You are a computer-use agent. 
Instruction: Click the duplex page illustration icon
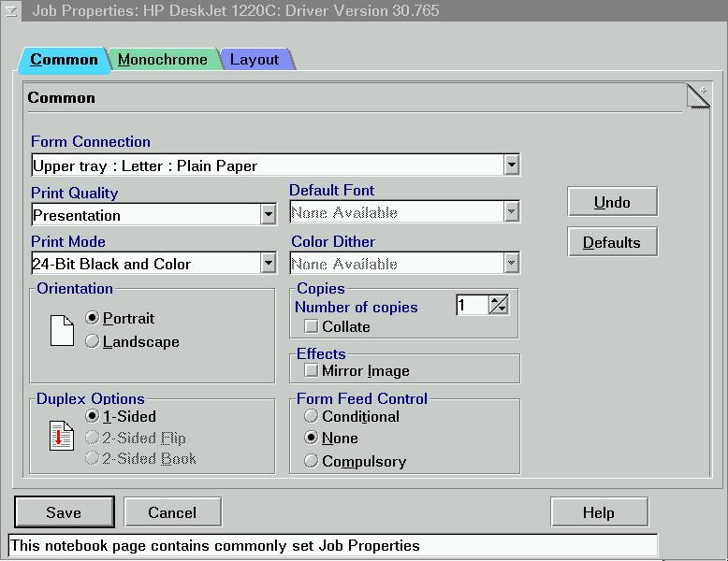pyautogui.click(x=62, y=436)
